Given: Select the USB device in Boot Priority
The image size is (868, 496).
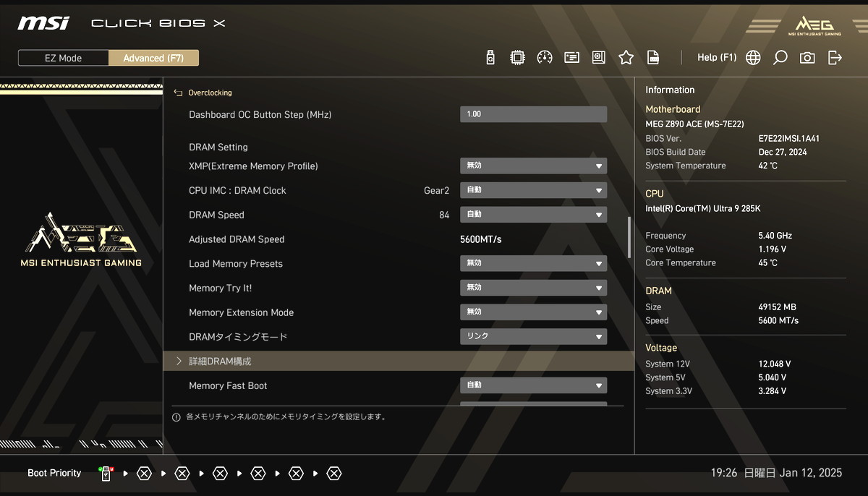Looking at the screenshot, I should coord(106,474).
